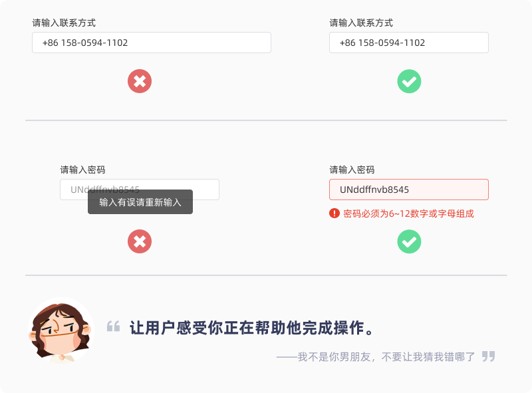Screen dimensions: 532x393
Task: Click the 请输入密码 label above the red-bordered field
Action: (352, 170)
